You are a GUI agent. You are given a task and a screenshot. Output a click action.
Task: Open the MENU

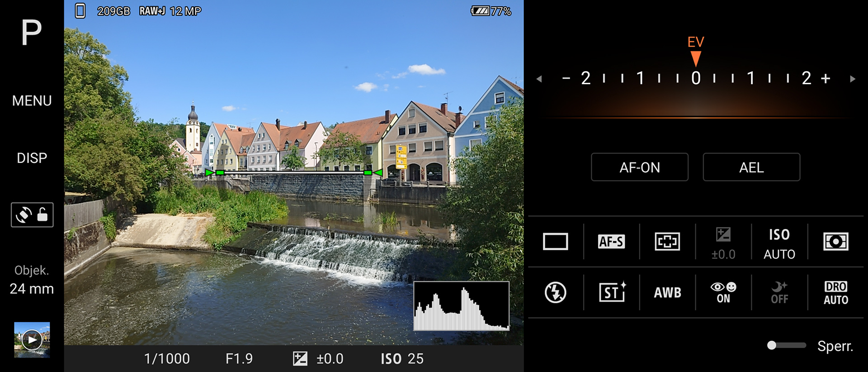[x=32, y=100]
